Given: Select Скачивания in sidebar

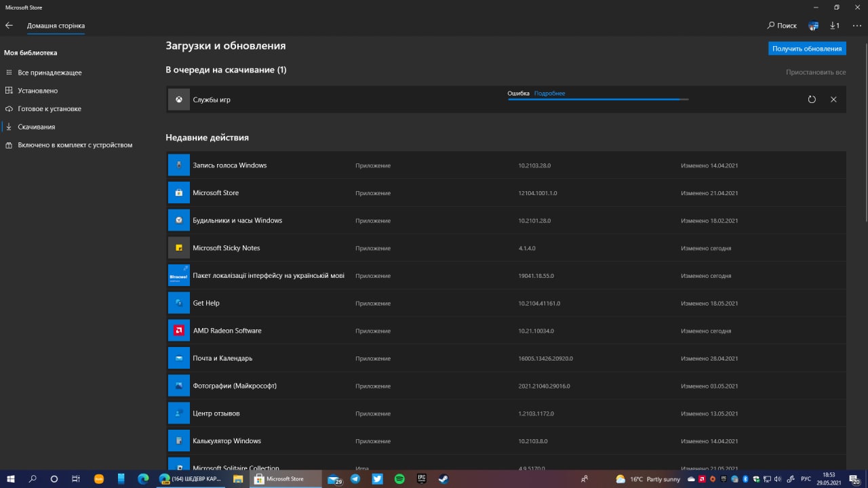Looking at the screenshot, I should (37, 127).
